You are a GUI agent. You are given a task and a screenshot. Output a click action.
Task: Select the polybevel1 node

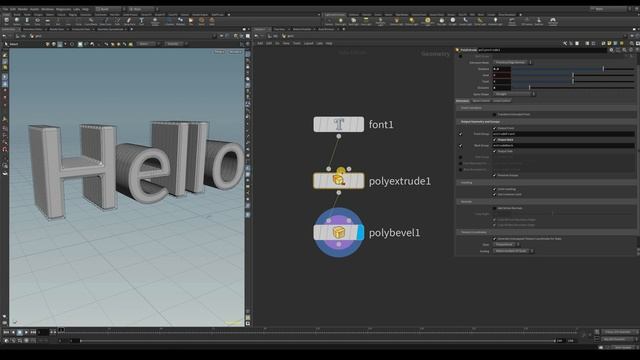pos(338,233)
